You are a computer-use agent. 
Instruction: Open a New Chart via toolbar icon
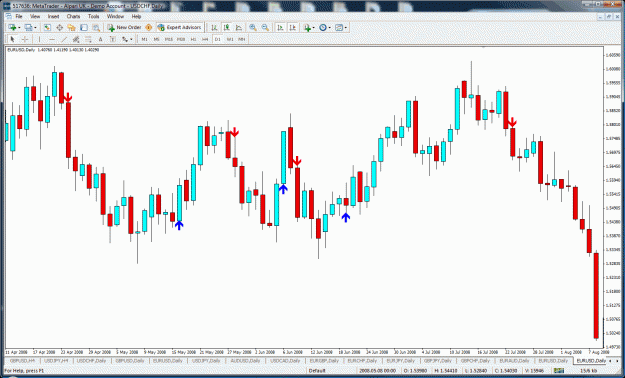coord(12,28)
